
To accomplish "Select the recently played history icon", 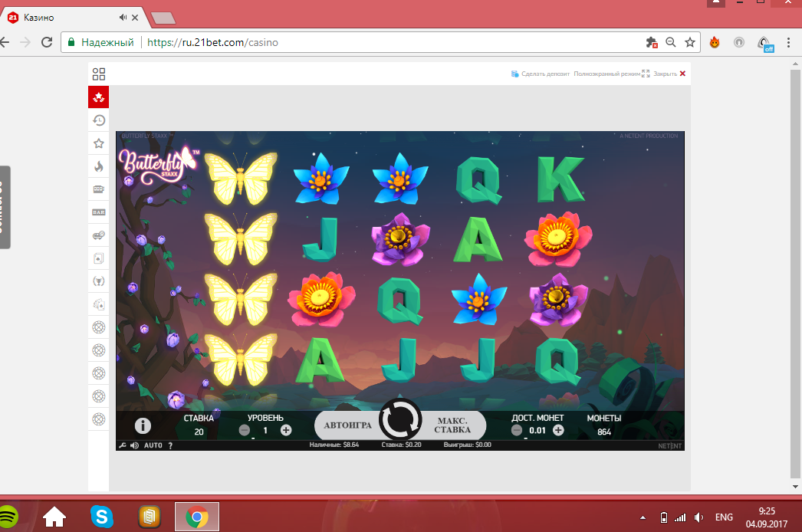I will pyautogui.click(x=99, y=120).
